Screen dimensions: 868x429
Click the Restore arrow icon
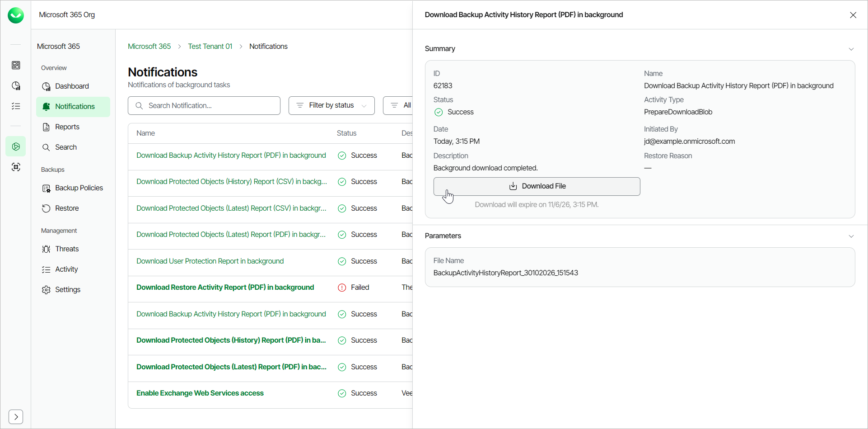click(46, 208)
